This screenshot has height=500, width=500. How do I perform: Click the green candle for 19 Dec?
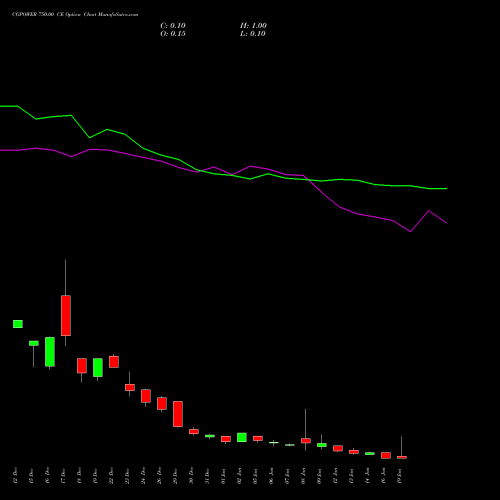click(98, 368)
